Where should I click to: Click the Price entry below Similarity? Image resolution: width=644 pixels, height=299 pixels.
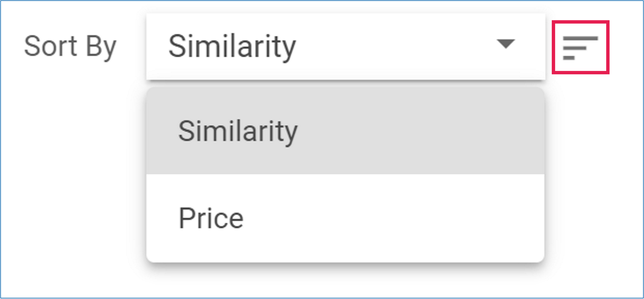click(x=345, y=218)
